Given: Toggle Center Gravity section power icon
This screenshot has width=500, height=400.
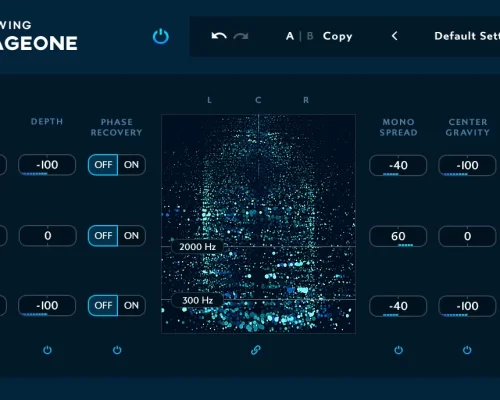Looking at the screenshot, I should coord(467,350).
